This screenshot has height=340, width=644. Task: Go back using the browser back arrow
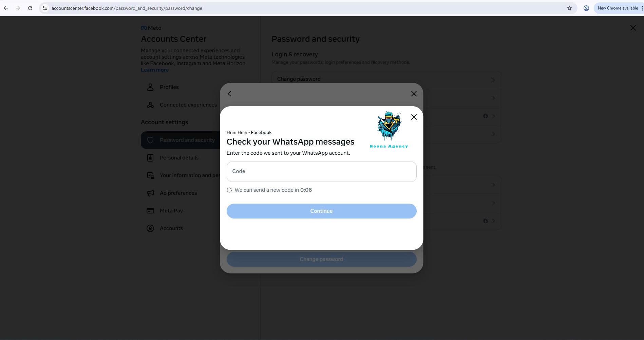(x=6, y=8)
